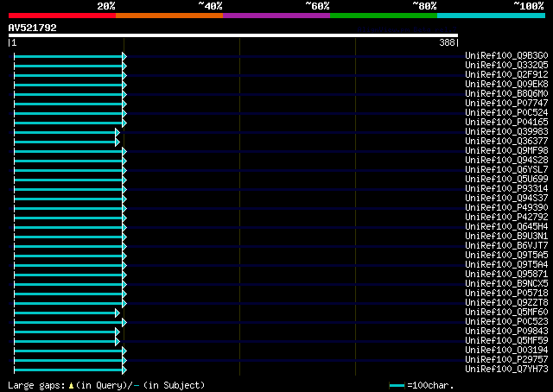The width and height of the screenshot is (553, 392).
Task: Open hit UniRef100_Q6YSL7
Action: pos(506,170)
